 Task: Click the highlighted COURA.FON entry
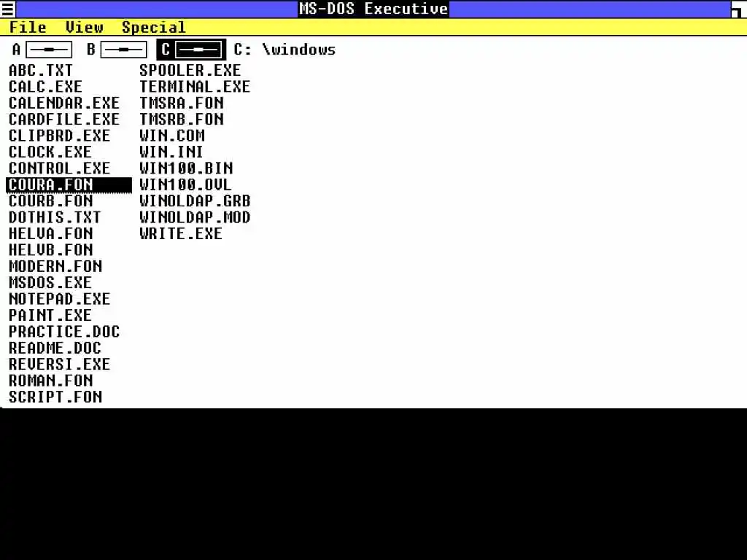tap(69, 184)
